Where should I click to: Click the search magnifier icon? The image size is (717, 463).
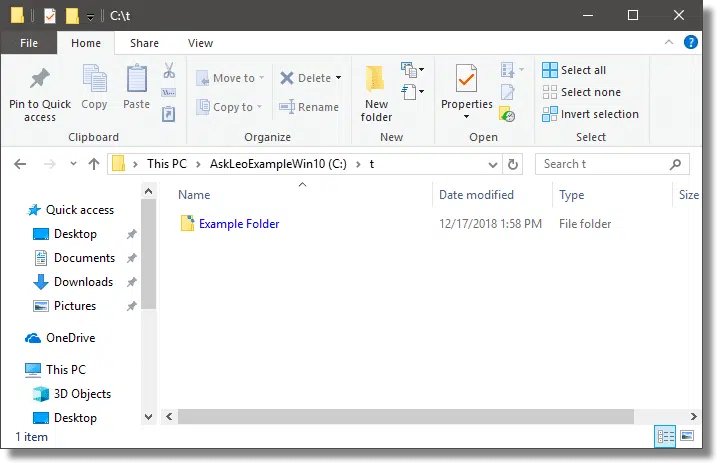tap(675, 164)
